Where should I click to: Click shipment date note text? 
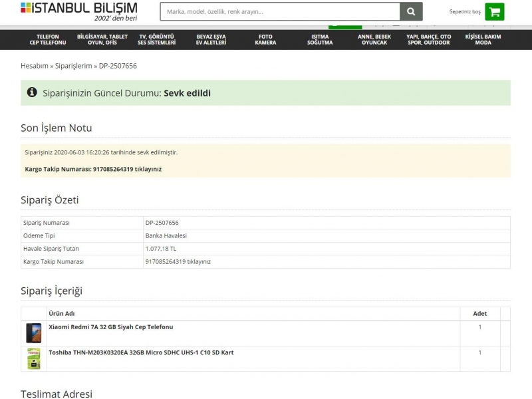101,152
